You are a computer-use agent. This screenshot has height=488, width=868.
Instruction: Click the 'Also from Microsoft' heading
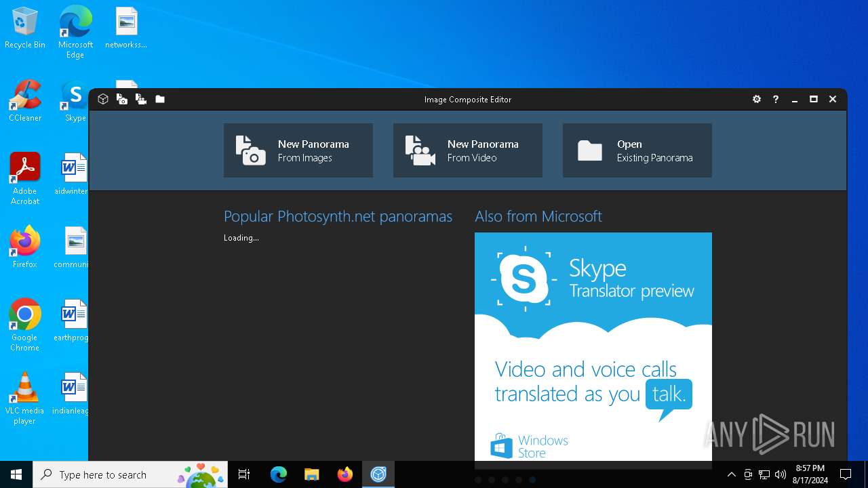(x=538, y=216)
